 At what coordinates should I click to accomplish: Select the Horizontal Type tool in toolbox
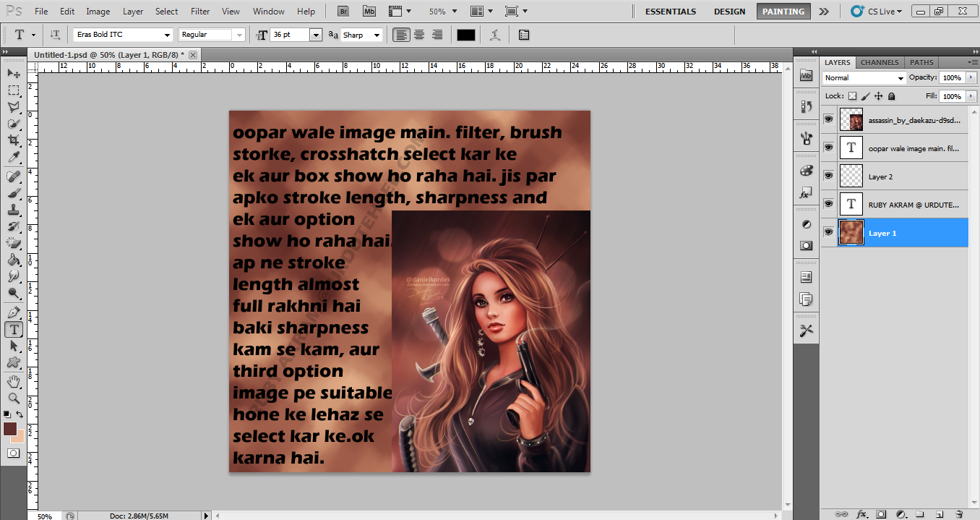[x=14, y=329]
